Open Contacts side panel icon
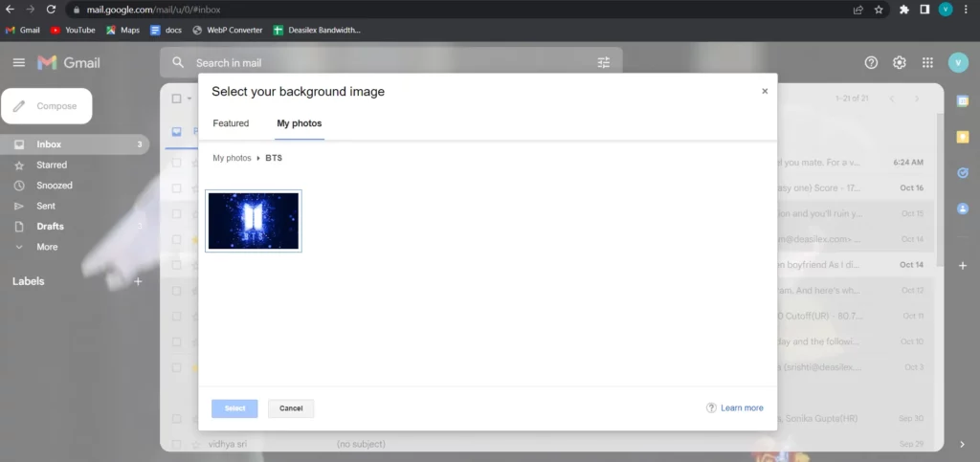Screen dimensions: 980x462 point(963,209)
